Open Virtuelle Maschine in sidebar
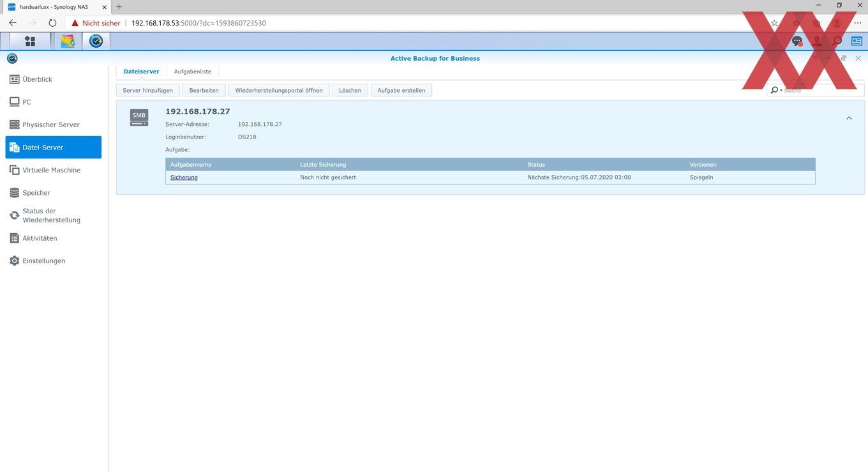 pos(54,170)
